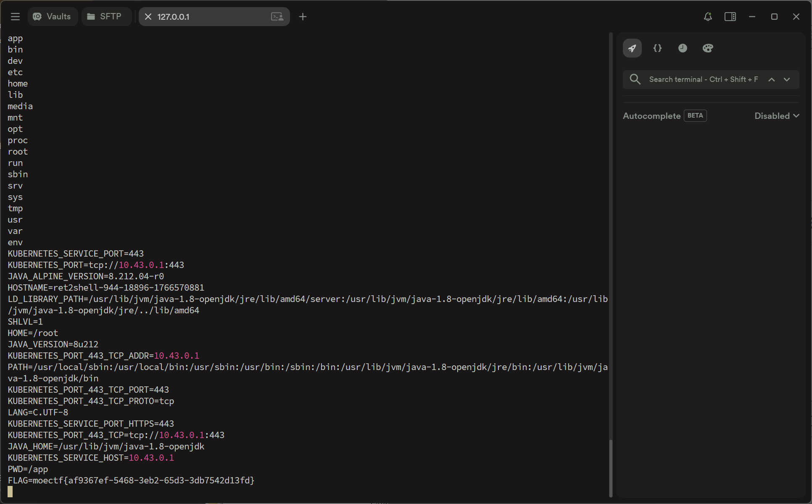Select the rocket quick actions panel
The image size is (812, 504).
[x=632, y=48]
